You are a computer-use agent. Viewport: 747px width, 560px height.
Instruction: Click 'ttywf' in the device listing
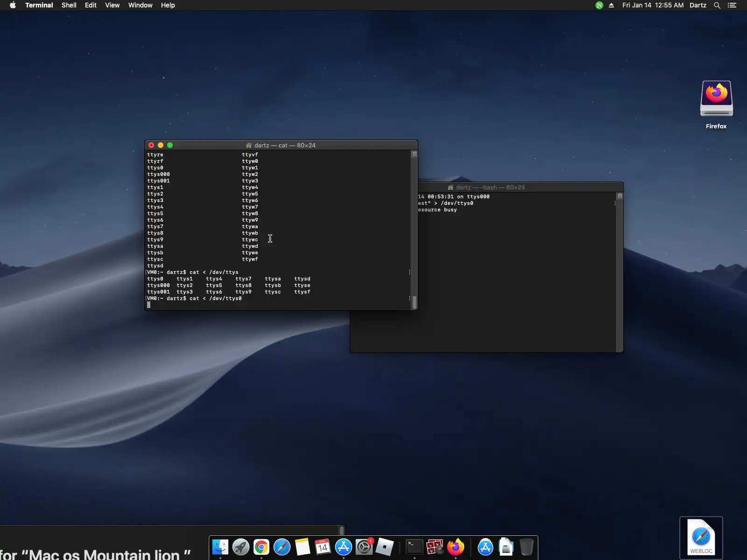[x=250, y=259]
